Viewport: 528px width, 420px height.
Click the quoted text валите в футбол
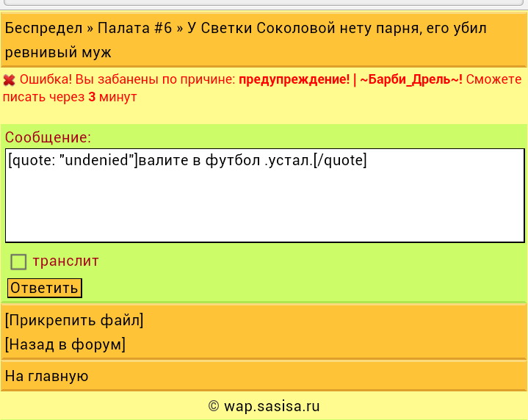tap(198, 160)
